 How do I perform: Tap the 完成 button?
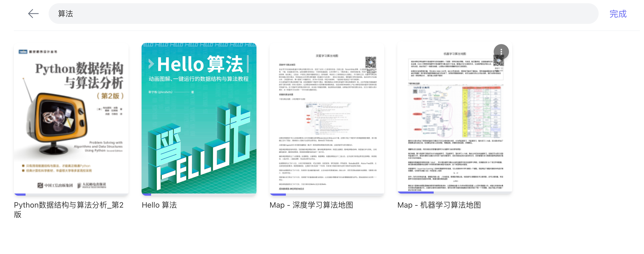618,14
